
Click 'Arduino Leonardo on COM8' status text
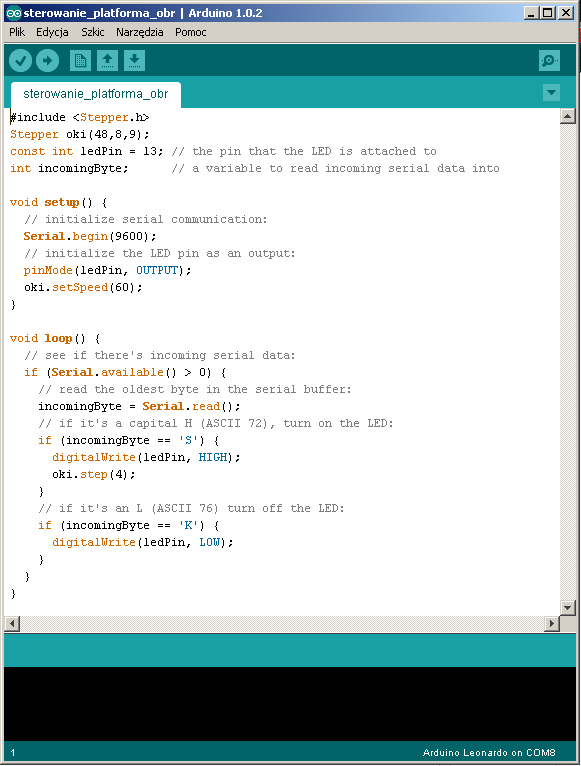coord(489,753)
